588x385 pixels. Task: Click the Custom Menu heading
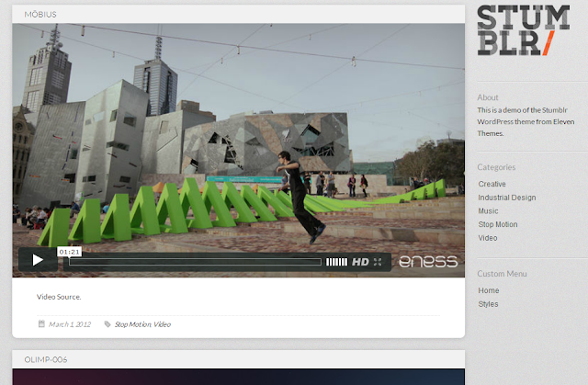[x=502, y=274]
